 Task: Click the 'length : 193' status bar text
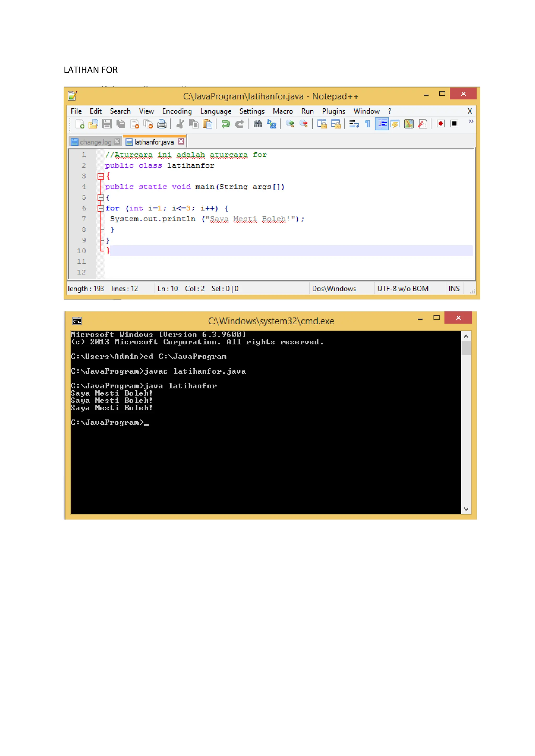(x=86, y=289)
